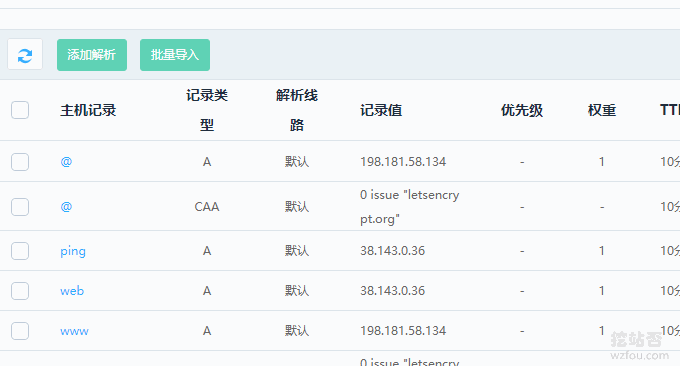Click the 记录值 column header
The height and width of the screenshot is (366, 680).
pos(381,110)
